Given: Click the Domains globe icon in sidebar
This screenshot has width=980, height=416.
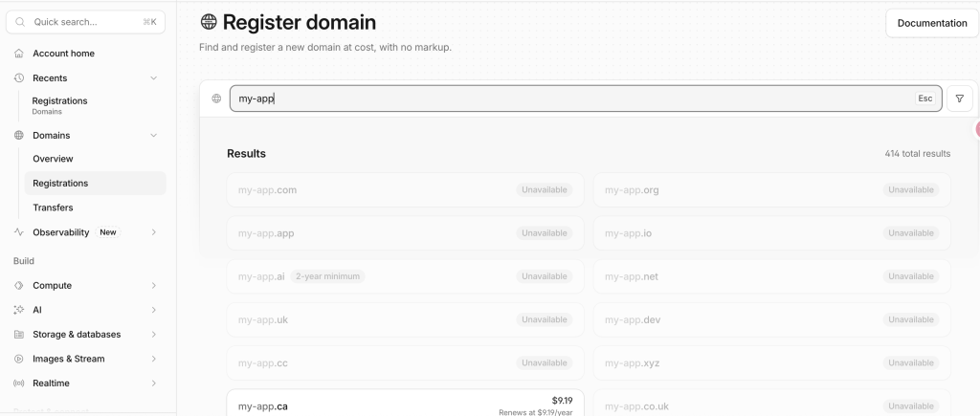Looking at the screenshot, I should coord(19,135).
